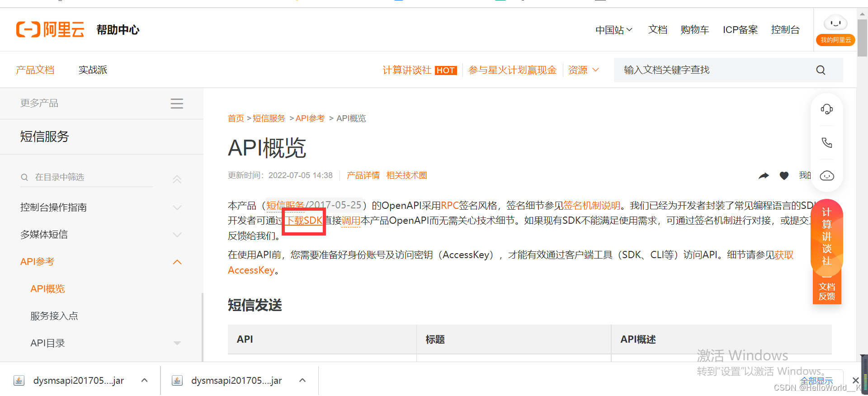Image resolution: width=868 pixels, height=396 pixels.
Task: Click the 签名机制说明 link
Action: pyautogui.click(x=592, y=206)
